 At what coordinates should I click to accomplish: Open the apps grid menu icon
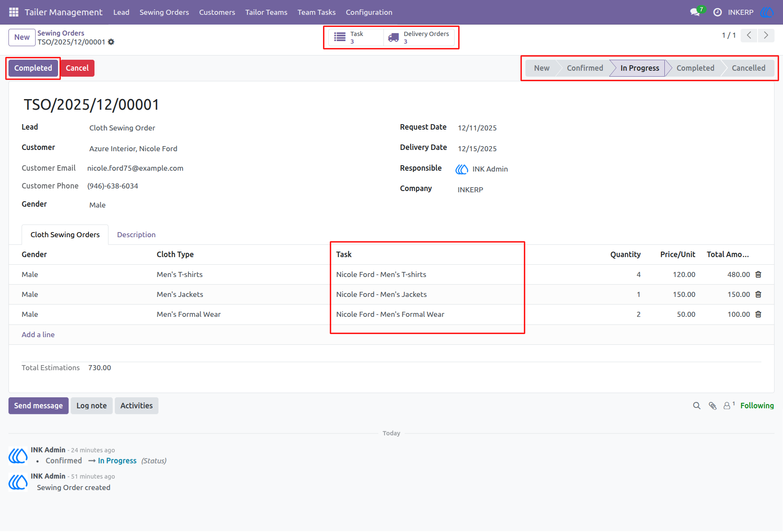pyautogui.click(x=14, y=12)
